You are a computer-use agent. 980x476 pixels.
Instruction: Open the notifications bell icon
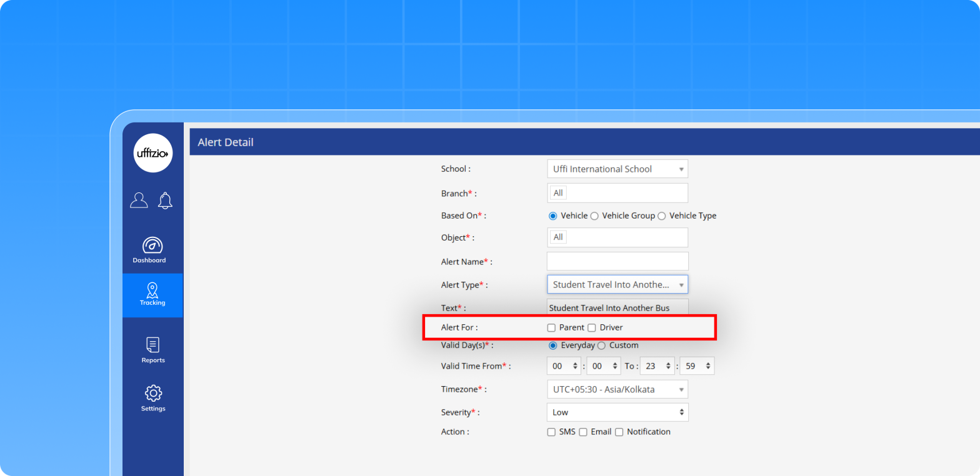tap(166, 201)
